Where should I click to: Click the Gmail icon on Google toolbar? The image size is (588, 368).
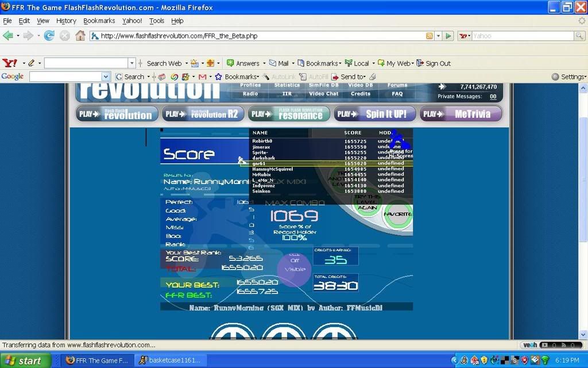pos(202,76)
